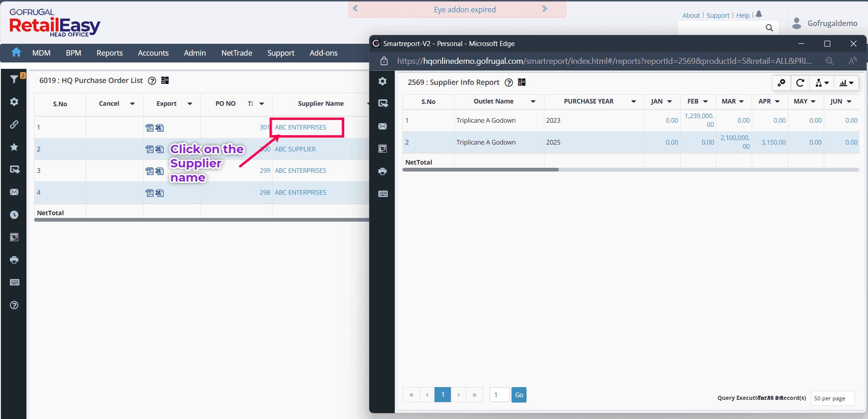Open the keyboard shortcuts icon in Purchase Order sidebar
Image resolution: width=868 pixels, height=419 pixels.
14,282
